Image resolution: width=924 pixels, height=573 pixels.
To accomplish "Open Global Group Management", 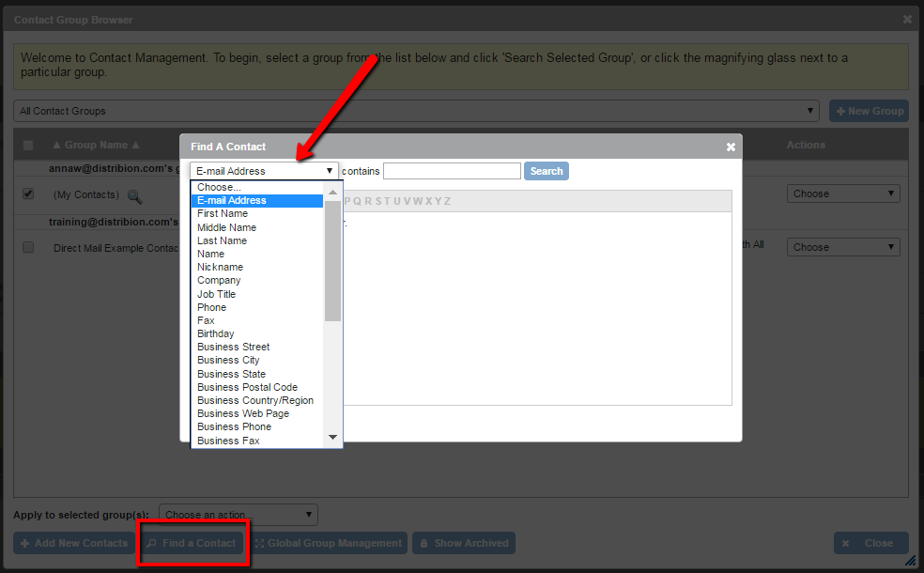I will (329, 543).
